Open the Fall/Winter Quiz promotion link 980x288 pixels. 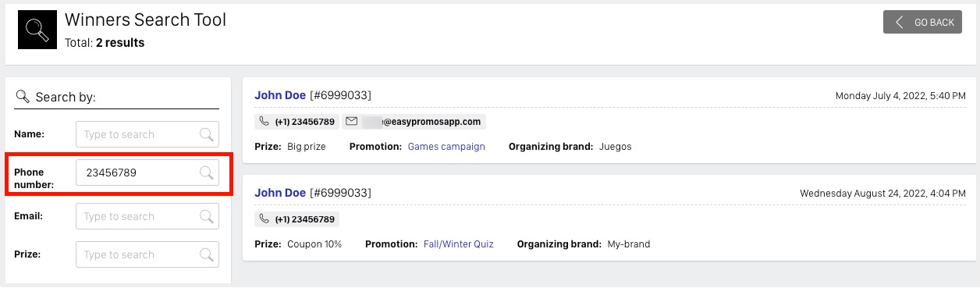click(x=460, y=244)
